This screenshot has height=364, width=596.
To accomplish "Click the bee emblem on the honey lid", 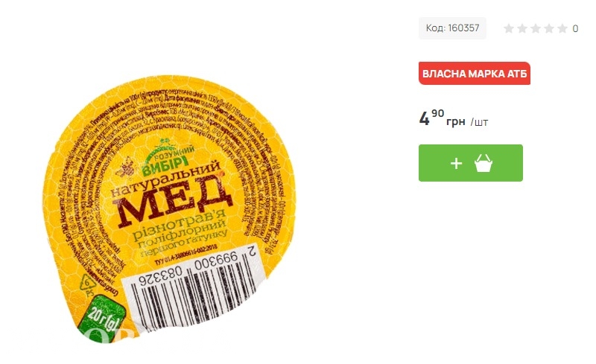I will tap(126, 167).
